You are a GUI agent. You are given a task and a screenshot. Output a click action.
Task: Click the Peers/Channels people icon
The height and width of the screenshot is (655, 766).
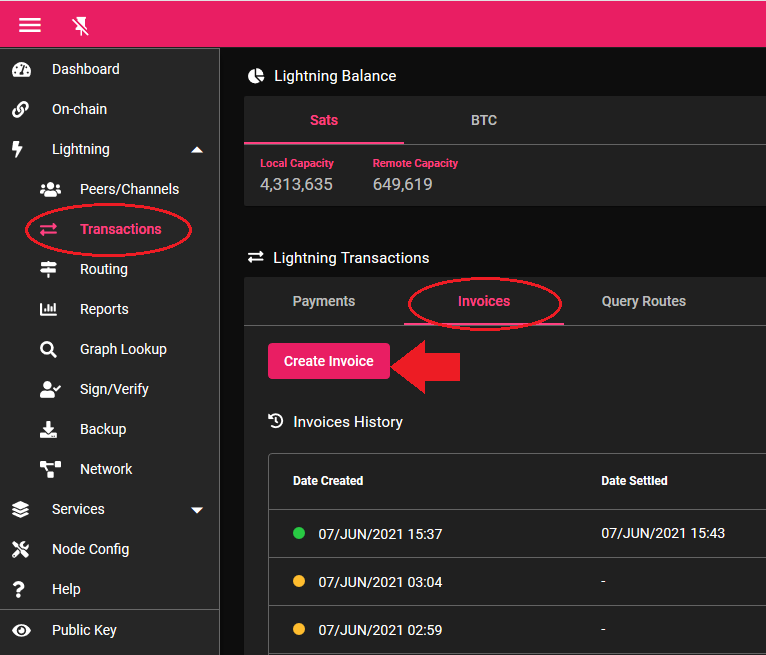tap(50, 190)
